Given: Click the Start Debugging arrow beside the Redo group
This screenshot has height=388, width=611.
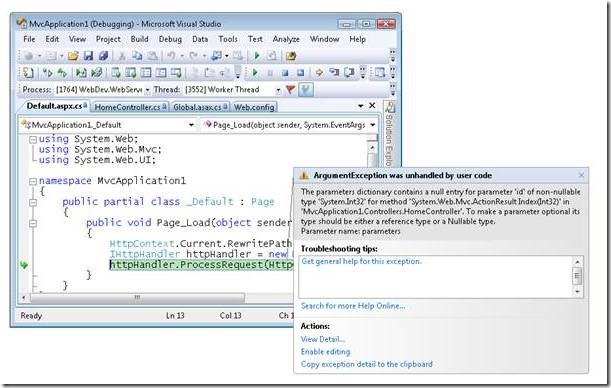Looking at the screenshot, I should point(257,56).
